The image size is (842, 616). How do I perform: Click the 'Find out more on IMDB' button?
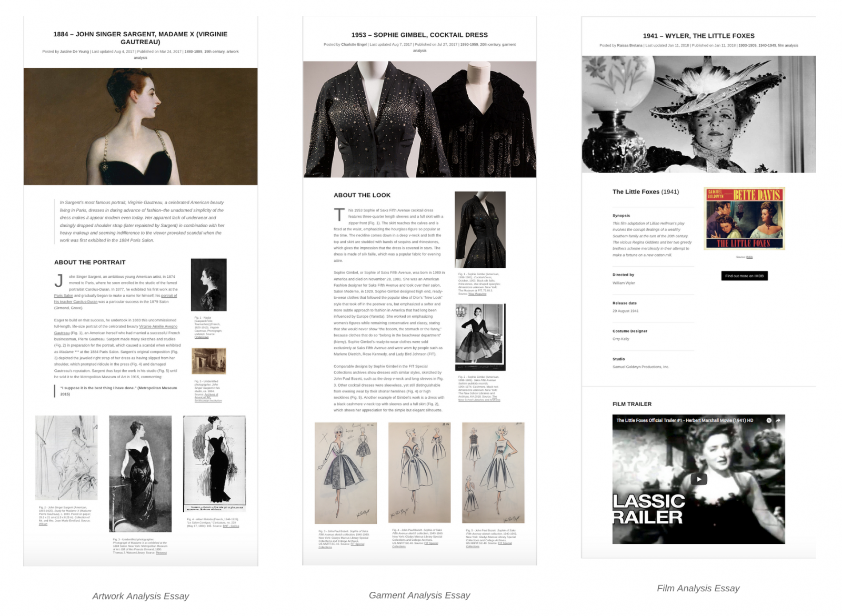pos(744,276)
